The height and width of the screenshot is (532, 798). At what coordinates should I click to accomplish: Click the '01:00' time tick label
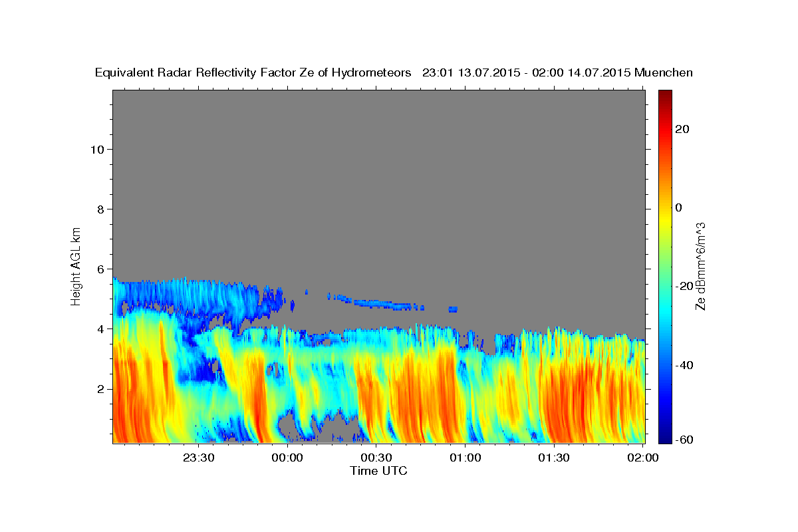(x=465, y=458)
